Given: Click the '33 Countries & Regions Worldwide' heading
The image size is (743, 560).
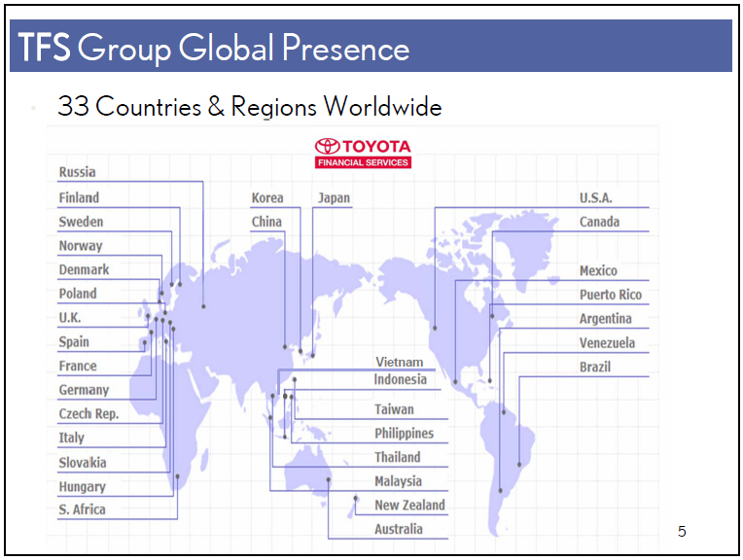Looking at the screenshot, I should (x=250, y=106).
